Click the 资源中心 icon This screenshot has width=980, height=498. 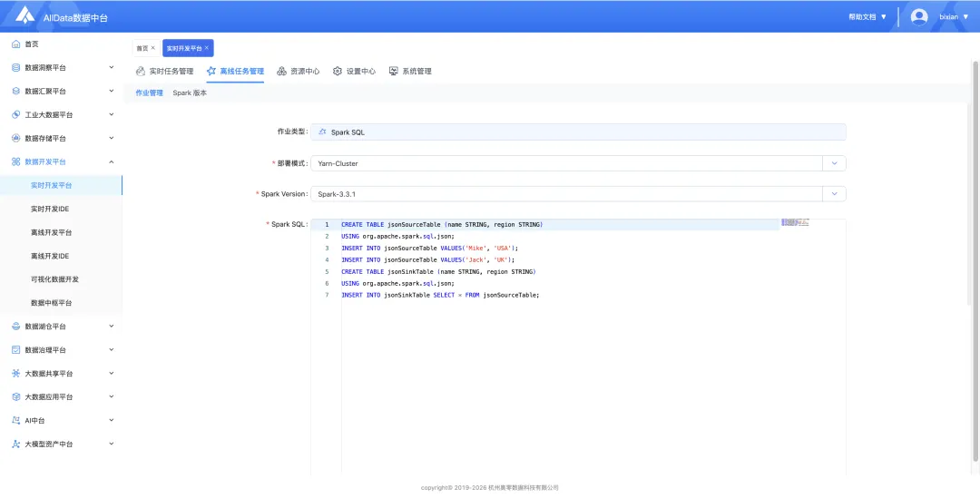point(282,72)
